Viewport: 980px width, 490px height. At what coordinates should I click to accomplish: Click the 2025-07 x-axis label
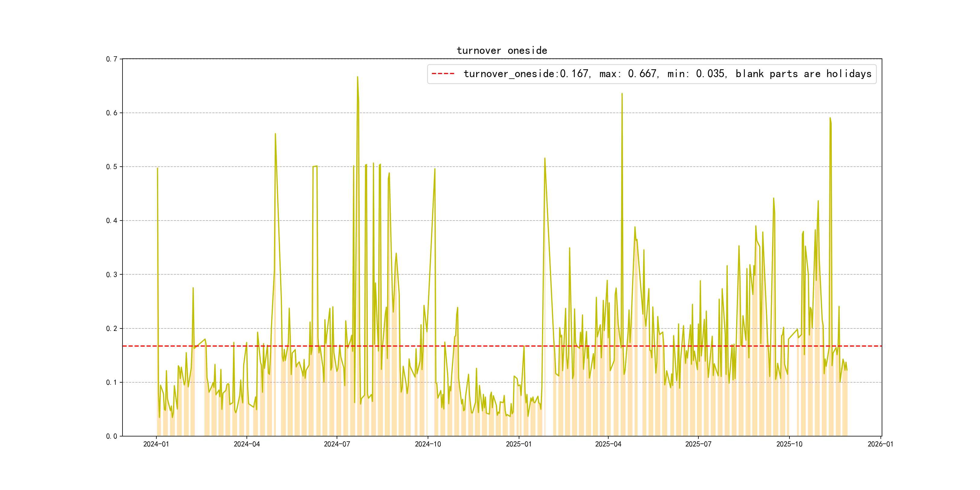(698, 444)
